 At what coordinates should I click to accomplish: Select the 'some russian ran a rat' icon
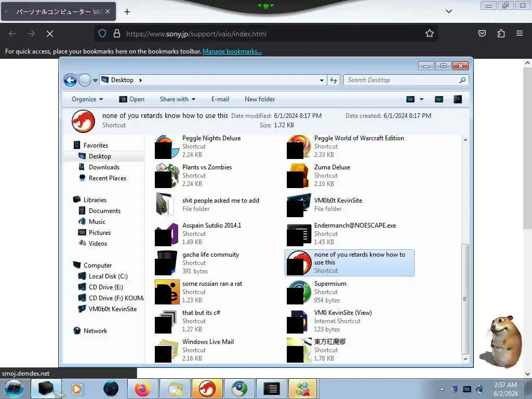click(167, 292)
